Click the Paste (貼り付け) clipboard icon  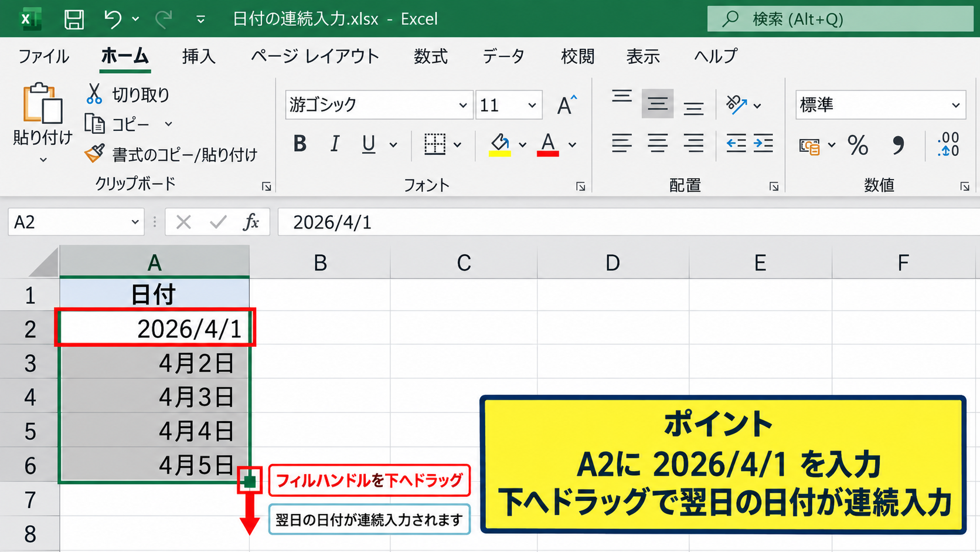pyautogui.click(x=42, y=103)
